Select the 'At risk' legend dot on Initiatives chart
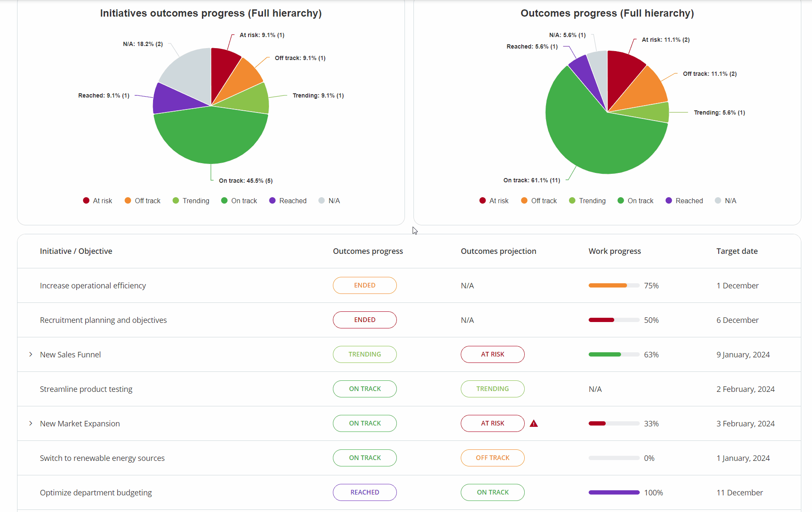Screen dimensions: 812x512 click(87, 201)
